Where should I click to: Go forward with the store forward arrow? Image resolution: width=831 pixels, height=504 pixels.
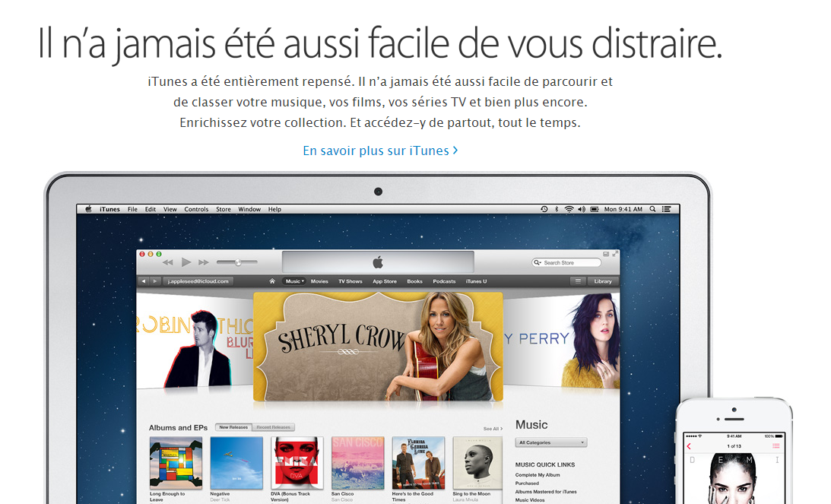[155, 281]
